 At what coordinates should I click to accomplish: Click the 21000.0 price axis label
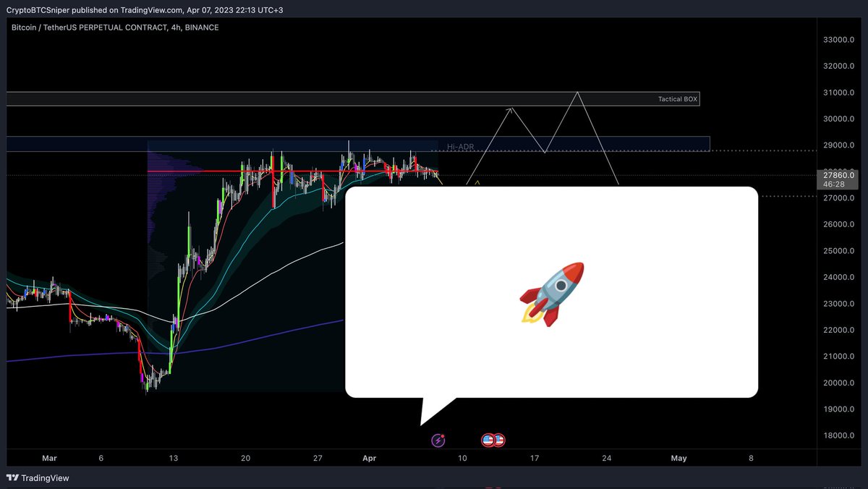click(839, 357)
